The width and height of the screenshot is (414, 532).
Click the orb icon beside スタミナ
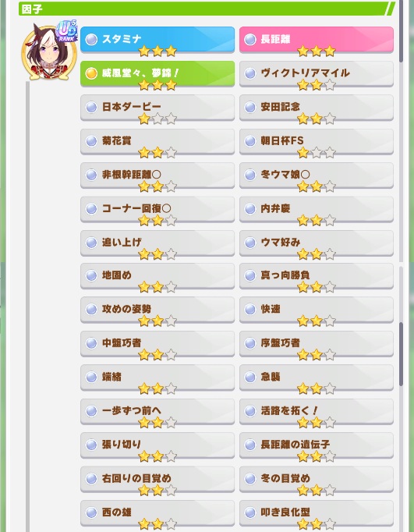(91, 39)
